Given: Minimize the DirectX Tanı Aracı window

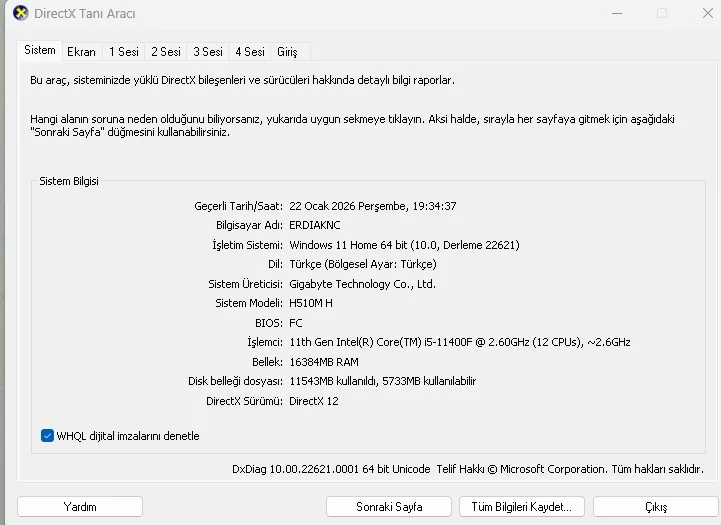Looking at the screenshot, I should click(x=617, y=13).
